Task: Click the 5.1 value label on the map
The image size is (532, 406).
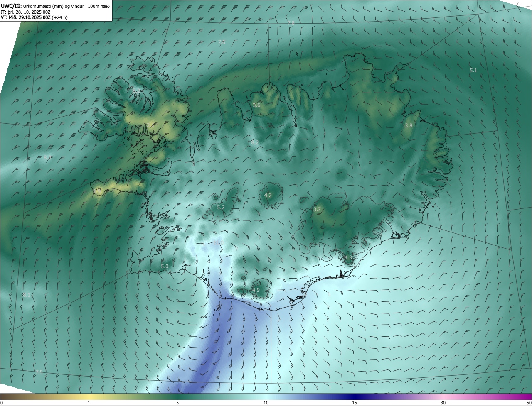Action: [x=473, y=71]
